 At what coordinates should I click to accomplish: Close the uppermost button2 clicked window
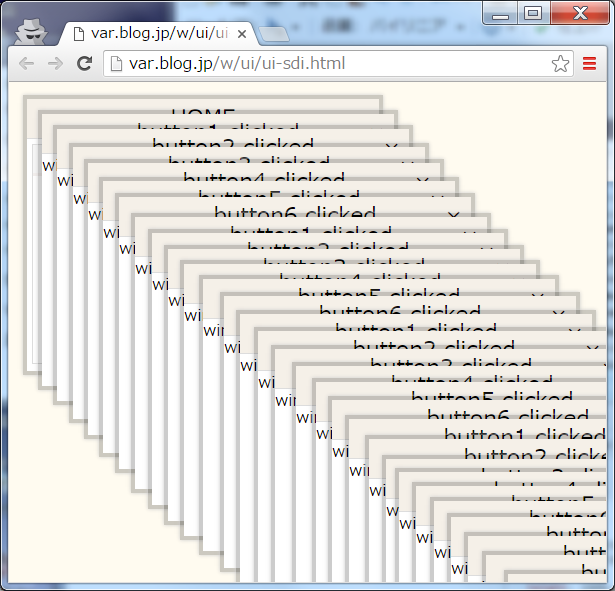pyautogui.click(x=391, y=146)
